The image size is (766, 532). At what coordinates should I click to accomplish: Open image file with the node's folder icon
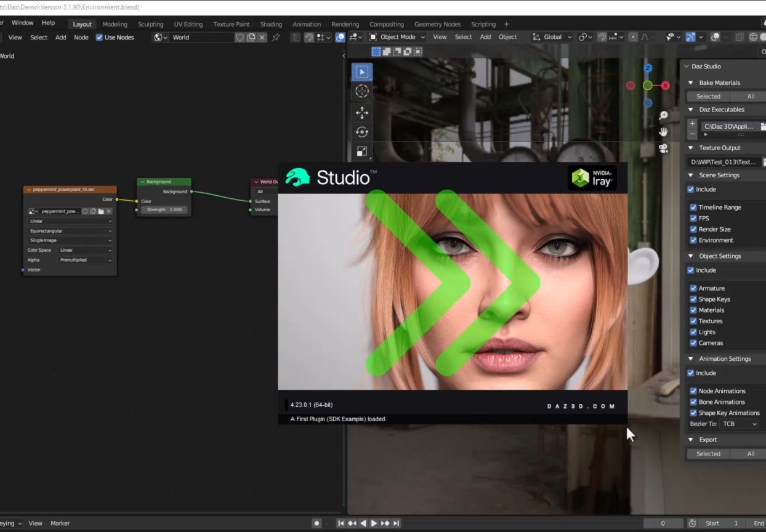coord(101,211)
